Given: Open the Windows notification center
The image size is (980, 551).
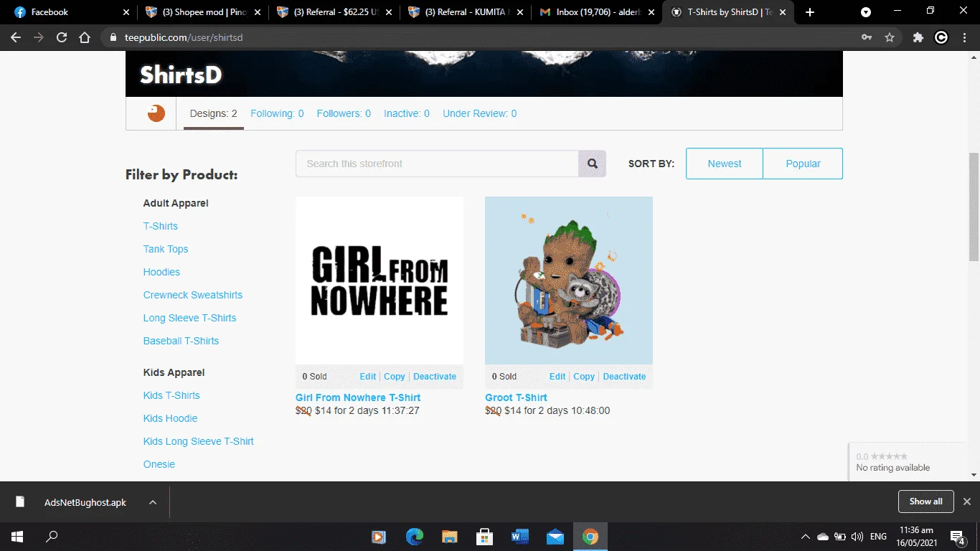Looking at the screenshot, I should pyautogui.click(x=958, y=537).
